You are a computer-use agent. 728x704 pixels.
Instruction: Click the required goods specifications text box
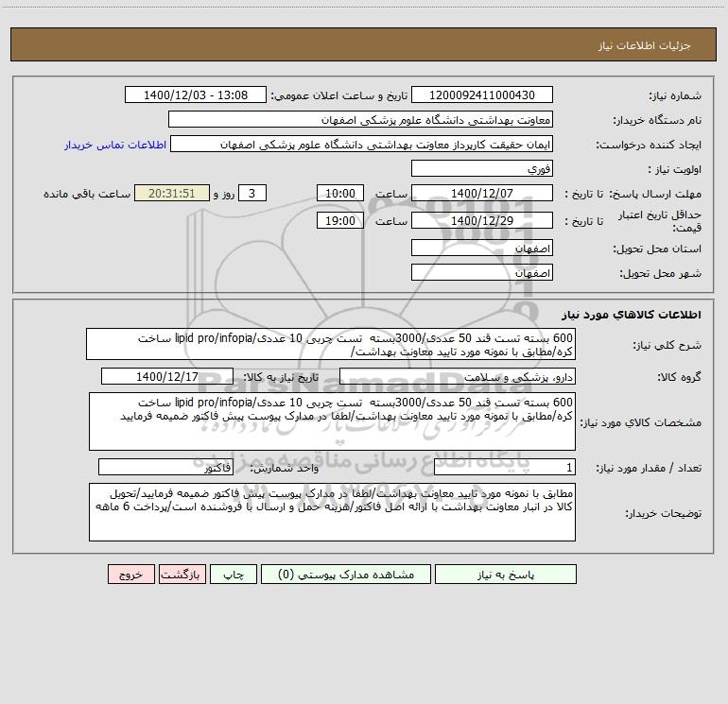tap(332, 421)
